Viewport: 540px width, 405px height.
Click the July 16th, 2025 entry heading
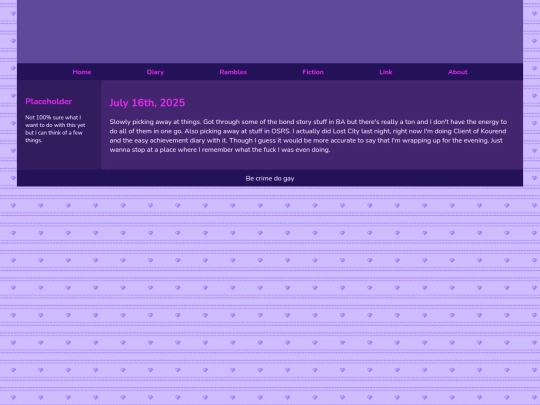[x=147, y=103]
